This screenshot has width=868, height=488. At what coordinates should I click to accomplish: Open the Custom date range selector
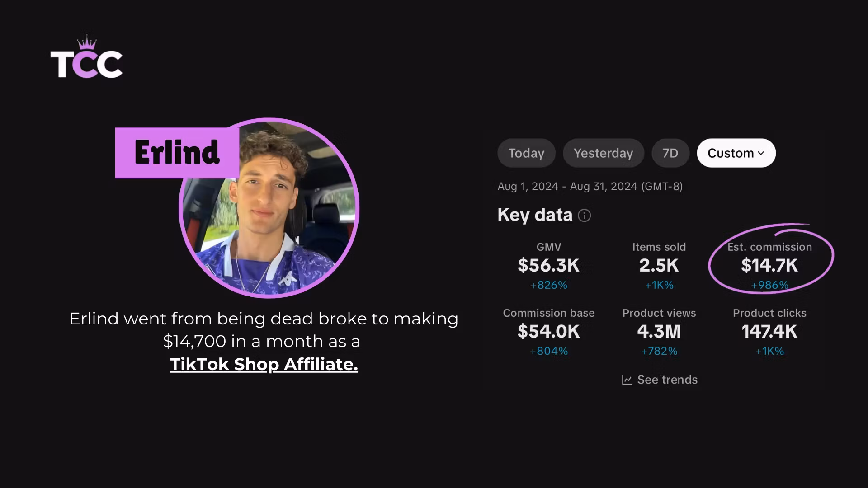pos(736,153)
